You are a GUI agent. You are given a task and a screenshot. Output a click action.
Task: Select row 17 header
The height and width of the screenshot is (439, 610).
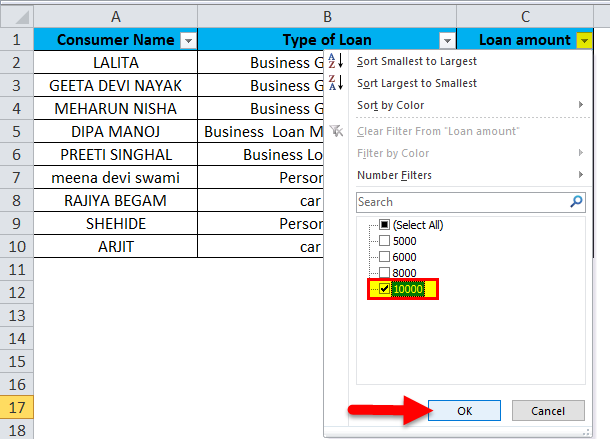tap(17, 407)
